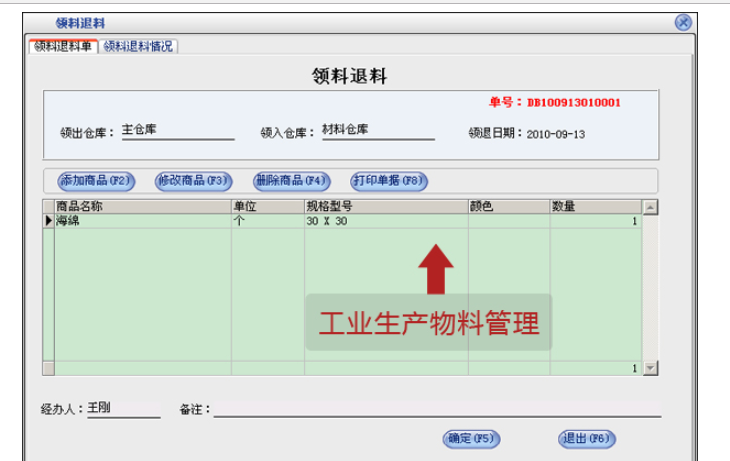Click the total quantity in the footer row
730x461 pixels.
pos(595,368)
